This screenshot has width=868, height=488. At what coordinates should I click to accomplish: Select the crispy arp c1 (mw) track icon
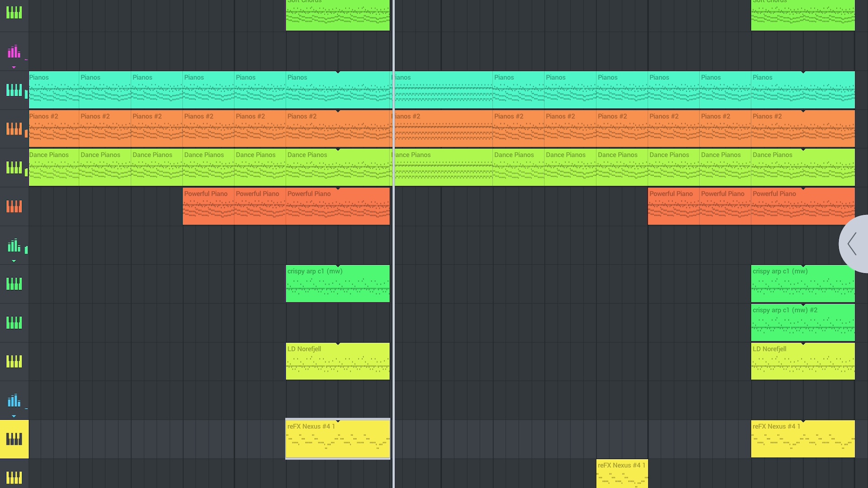(x=14, y=284)
